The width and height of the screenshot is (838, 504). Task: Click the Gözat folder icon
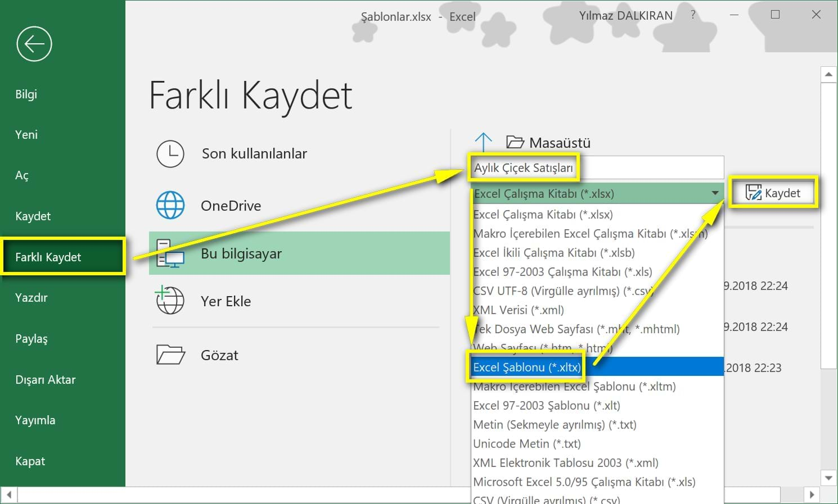tap(170, 355)
